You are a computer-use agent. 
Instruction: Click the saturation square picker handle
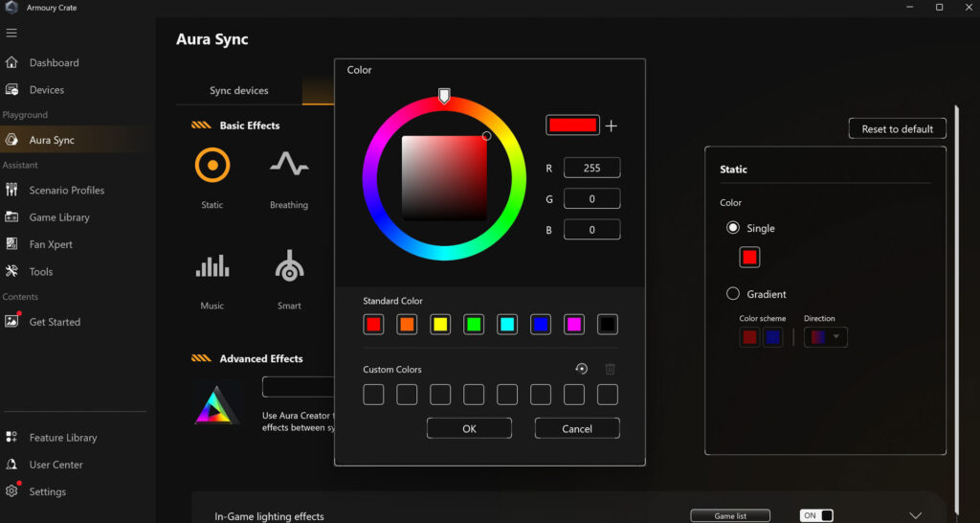click(x=486, y=136)
